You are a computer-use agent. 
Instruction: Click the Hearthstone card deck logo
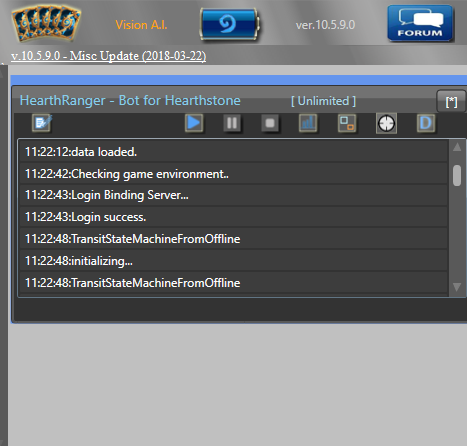pos(46,24)
